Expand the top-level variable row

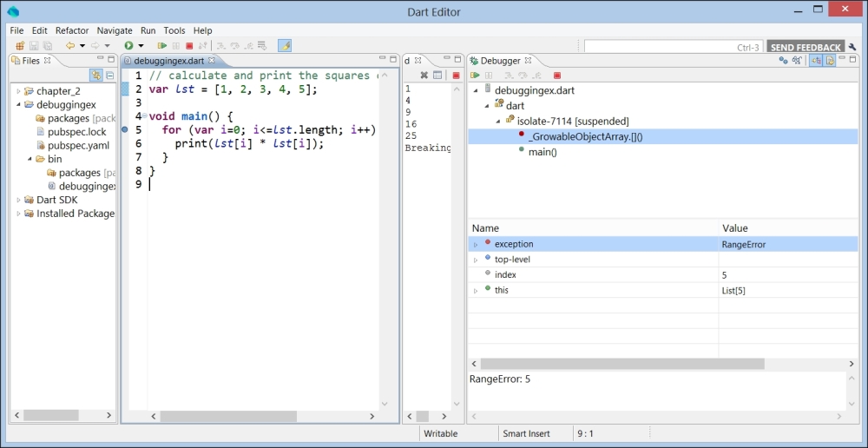476,260
